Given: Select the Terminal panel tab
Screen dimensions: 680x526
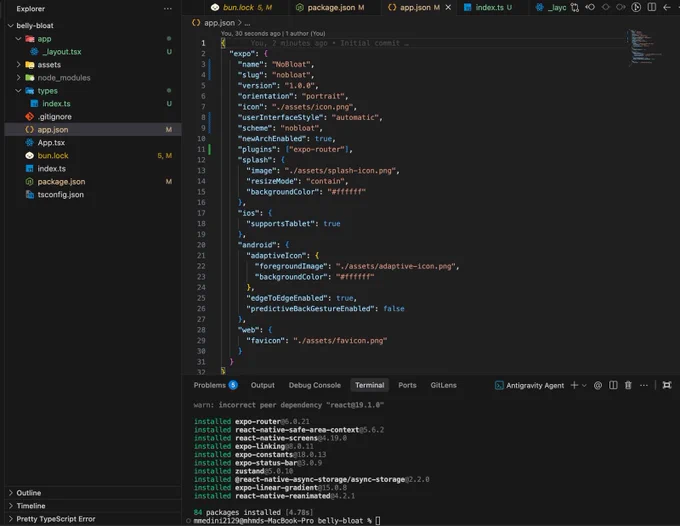Looking at the screenshot, I should click(369, 385).
